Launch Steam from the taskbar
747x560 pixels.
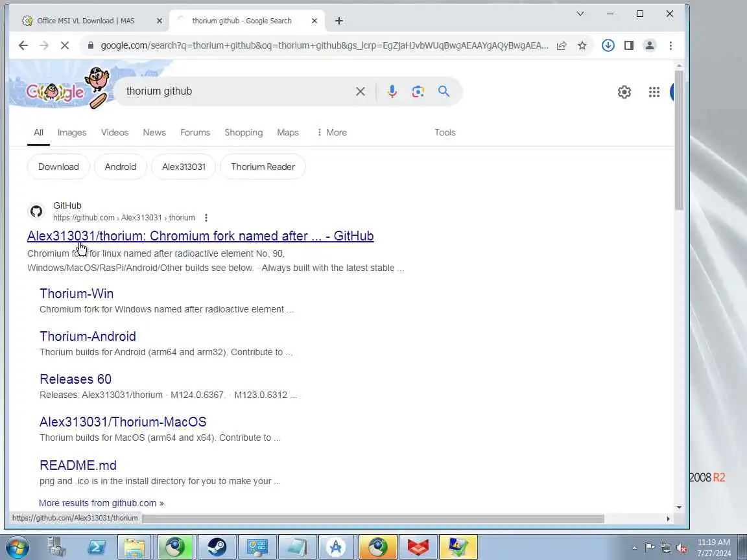click(x=217, y=547)
